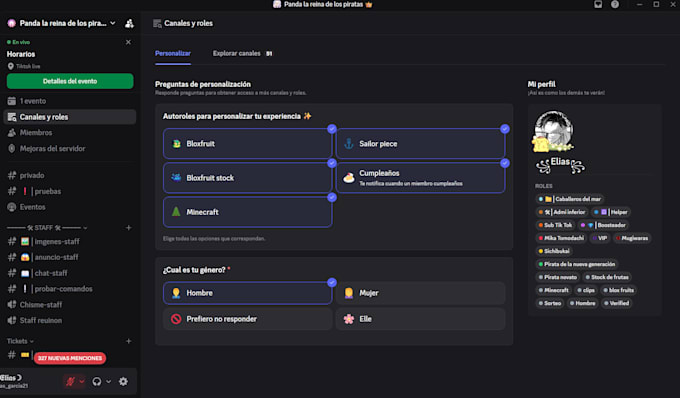Select Hombre as gender
680x398 pixels.
click(248, 293)
